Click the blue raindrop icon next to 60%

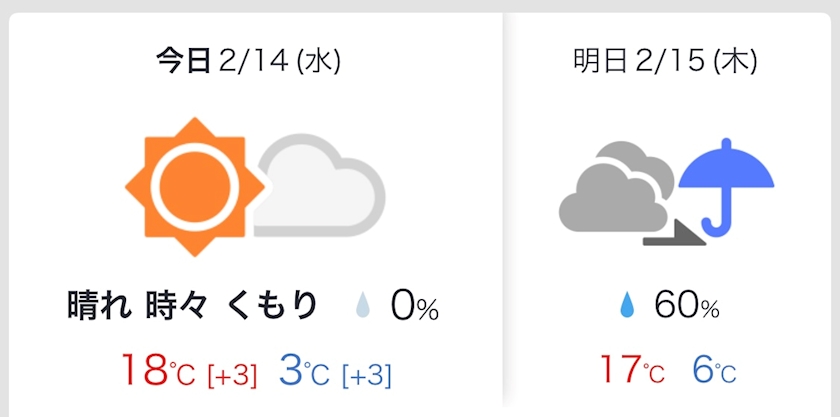click(626, 307)
